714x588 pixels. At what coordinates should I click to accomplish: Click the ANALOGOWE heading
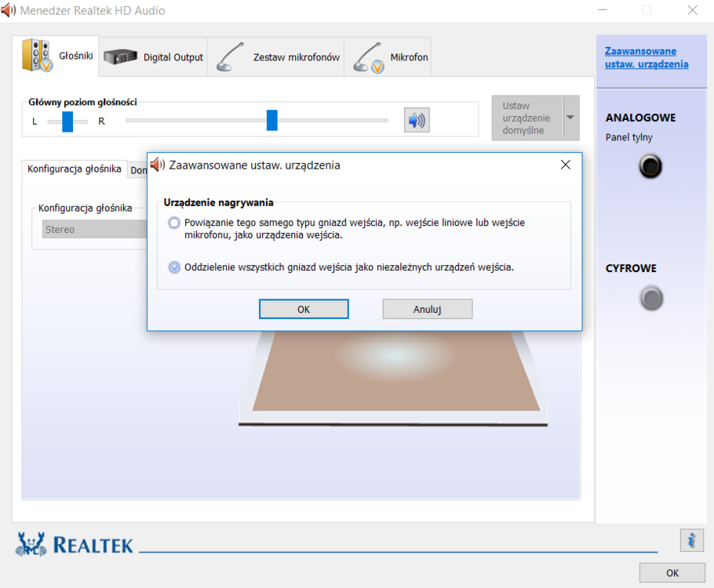[640, 118]
